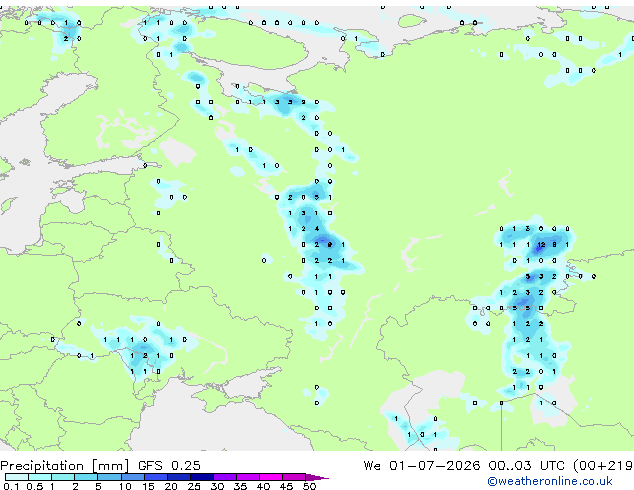Image resolution: width=634 pixels, height=490 pixels.
Task: Click the legend swatch between 0.1 and 0.5
Action: [x=17, y=477]
